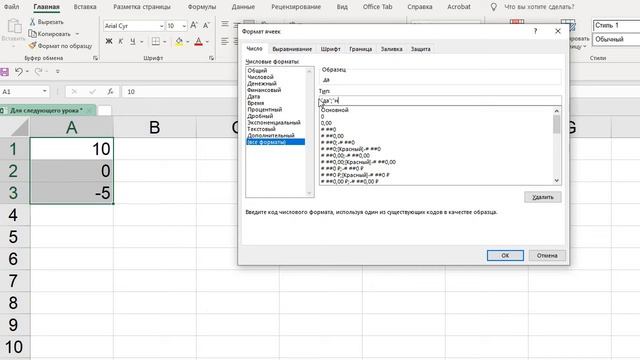Open the Файл menu tab

(11, 7)
